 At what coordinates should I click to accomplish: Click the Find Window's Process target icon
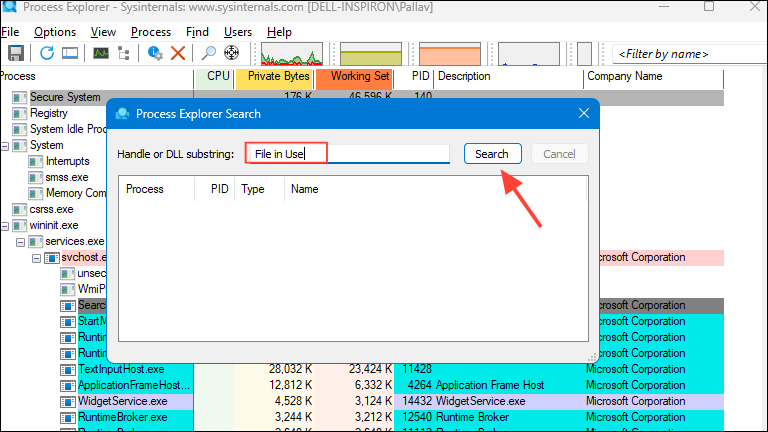pyautogui.click(x=232, y=53)
